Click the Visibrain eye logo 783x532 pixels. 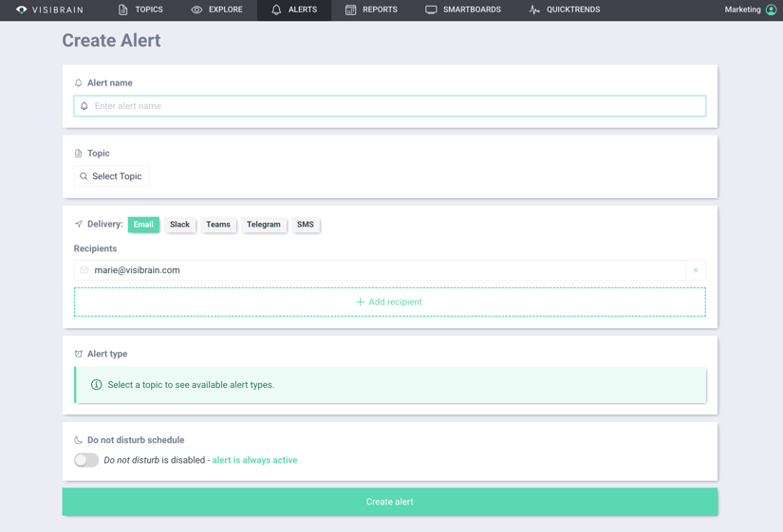coord(22,9)
